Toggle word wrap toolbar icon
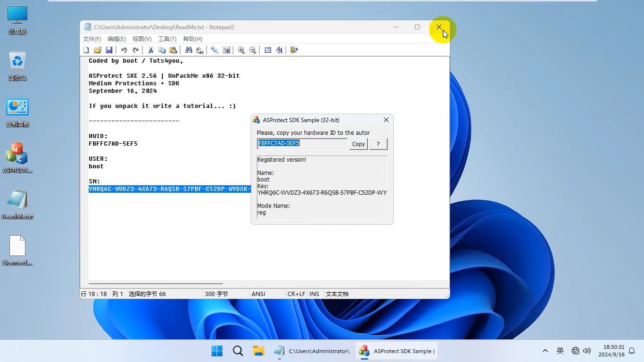The image size is (644, 362). tap(226, 50)
